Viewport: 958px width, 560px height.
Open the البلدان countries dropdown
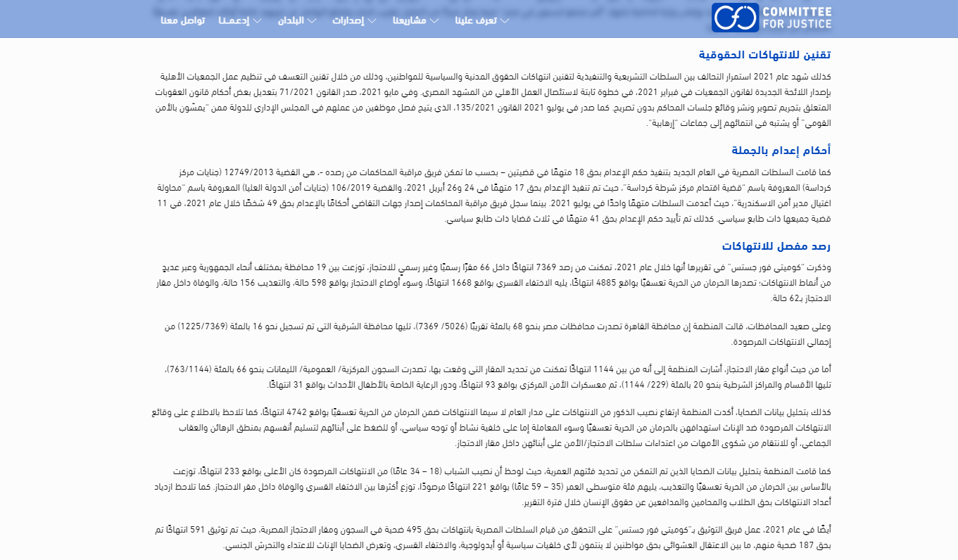(x=289, y=20)
